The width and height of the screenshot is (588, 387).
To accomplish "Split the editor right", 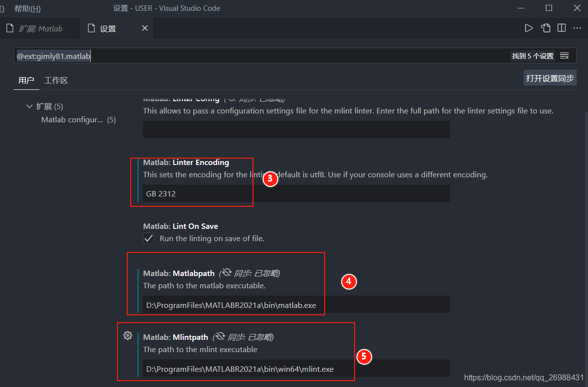I will tap(561, 28).
